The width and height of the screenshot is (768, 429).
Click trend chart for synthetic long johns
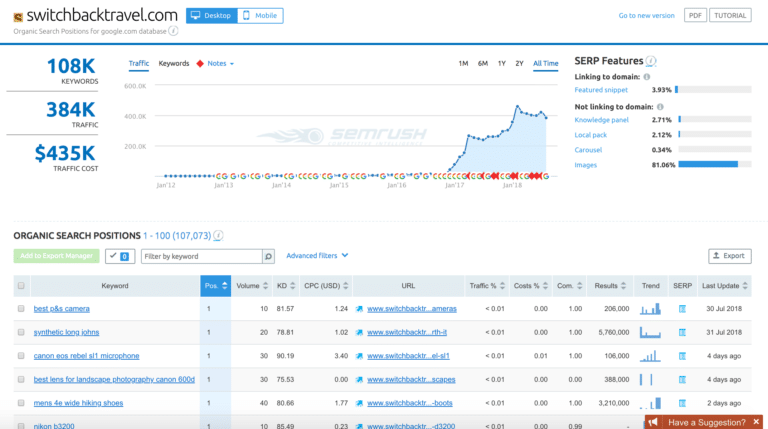point(650,333)
